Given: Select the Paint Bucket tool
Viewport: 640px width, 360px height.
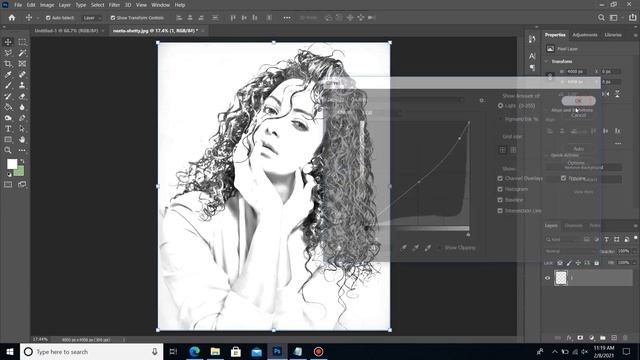Looking at the screenshot, I should click(8, 107).
